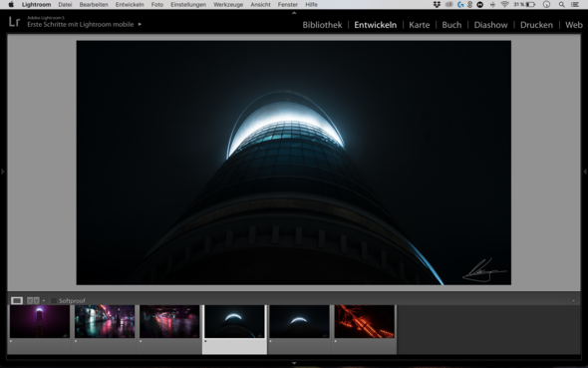Open the Datei menu
This screenshot has height=368, width=588.
[x=65, y=5]
